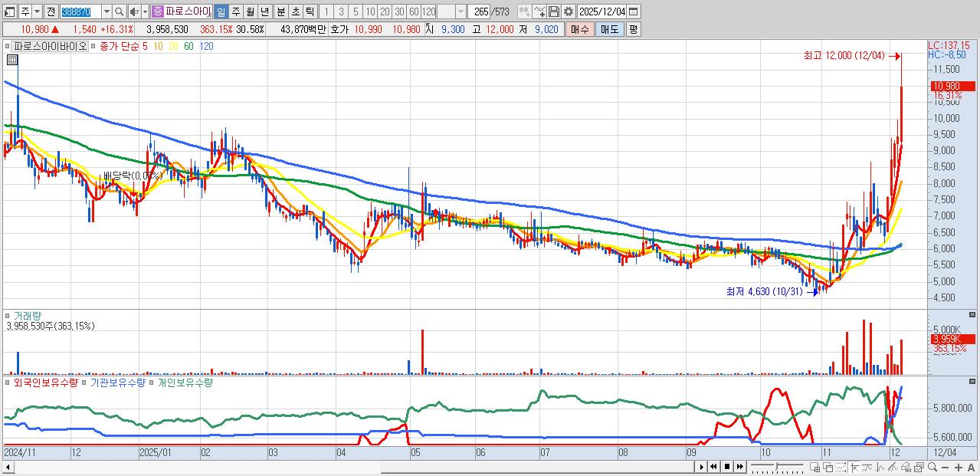This screenshot has height=476, width=980.
Task: Select the 3 interval preset
Action: pyautogui.click(x=340, y=12)
